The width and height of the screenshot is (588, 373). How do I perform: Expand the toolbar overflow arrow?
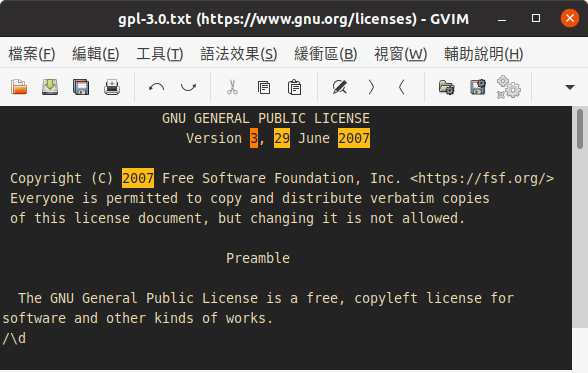tap(570, 87)
